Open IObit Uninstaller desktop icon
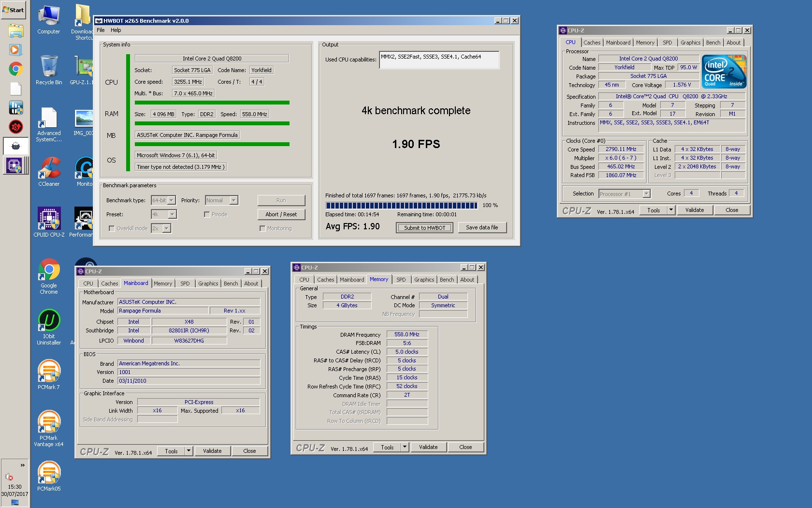Viewport: 812px width, 508px height. pos(49,328)
